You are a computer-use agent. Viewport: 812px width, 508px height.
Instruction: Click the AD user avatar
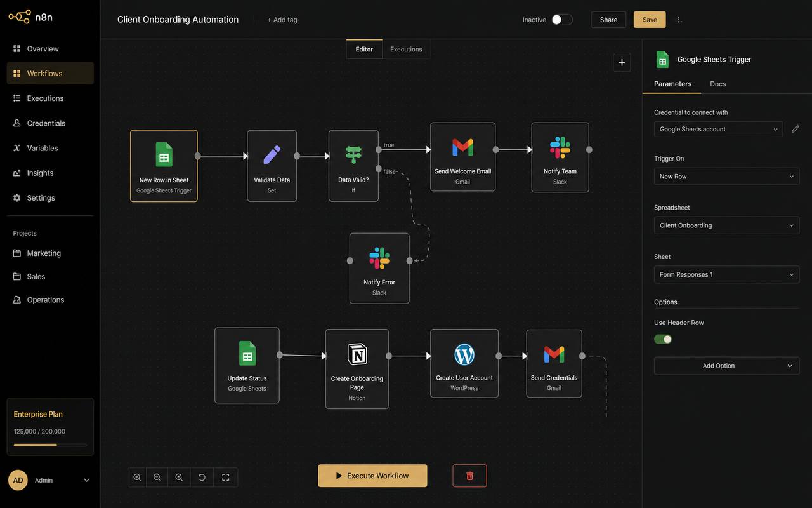tap(18, 480)
